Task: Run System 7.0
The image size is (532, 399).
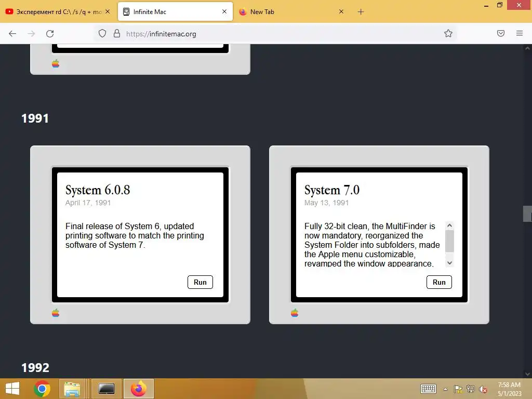Action: pyautogui.click(x=439, y=282)
